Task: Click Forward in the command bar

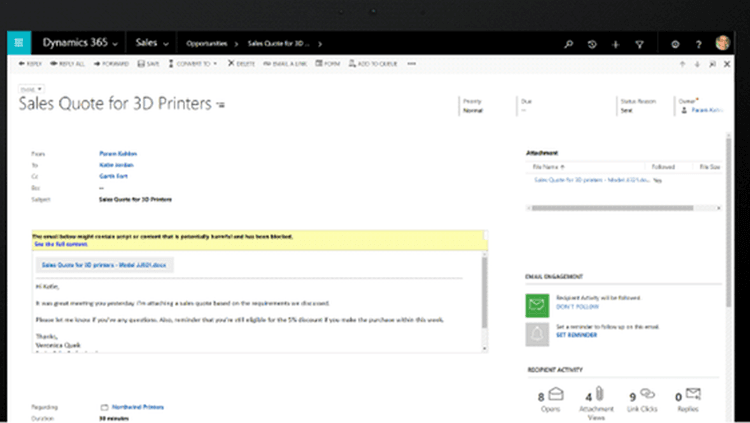Action: [x=112, y=64]
